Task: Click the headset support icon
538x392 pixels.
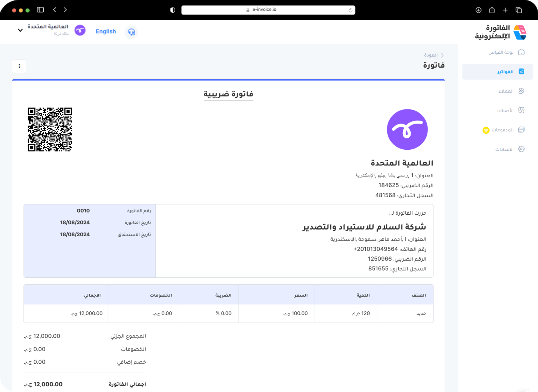Action: (x=131, y=32)
